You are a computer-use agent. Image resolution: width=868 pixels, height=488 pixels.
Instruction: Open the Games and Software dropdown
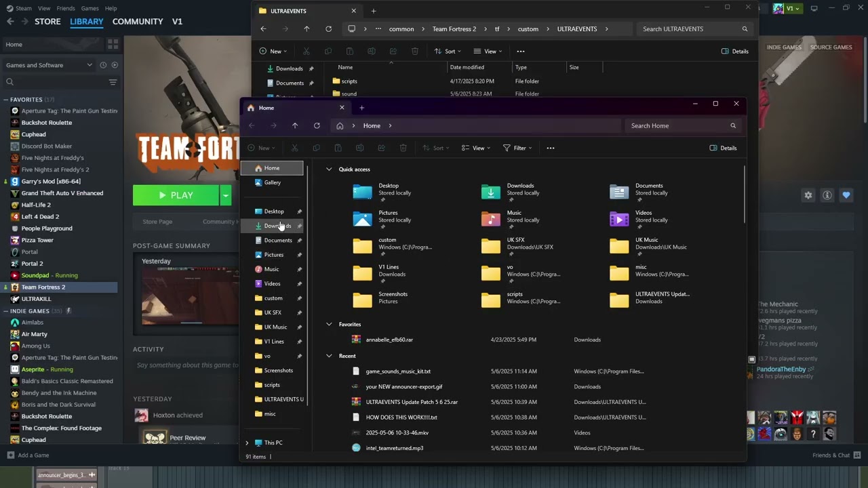point(49,65)
